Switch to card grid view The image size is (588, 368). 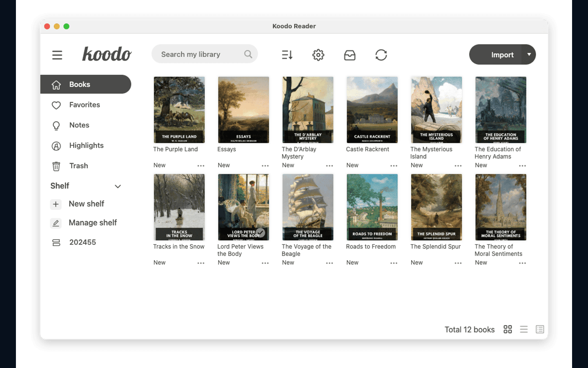pyautogui.click(x=508, y=329)
